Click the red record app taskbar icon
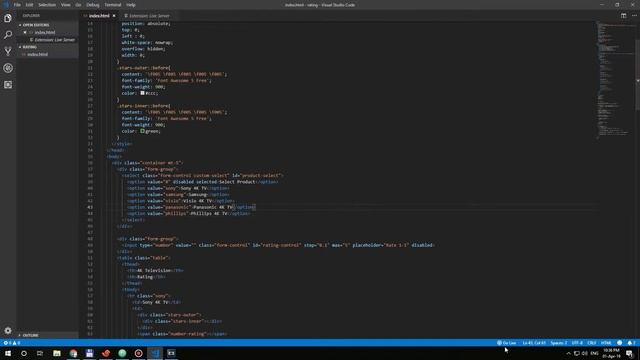The image size is (640, 360). (x=138, y=353)
